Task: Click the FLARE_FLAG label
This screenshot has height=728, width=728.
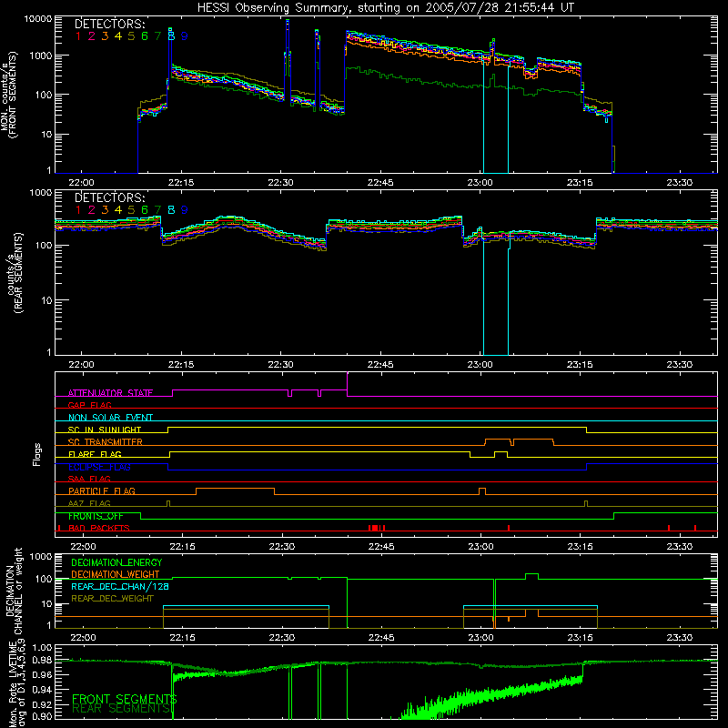Action: [x=95, y=454]
